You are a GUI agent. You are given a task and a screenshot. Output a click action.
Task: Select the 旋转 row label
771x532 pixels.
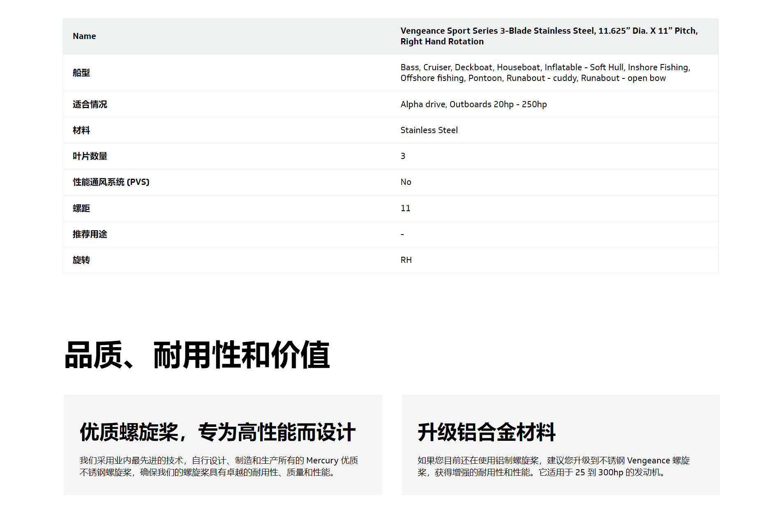[81, 260]
